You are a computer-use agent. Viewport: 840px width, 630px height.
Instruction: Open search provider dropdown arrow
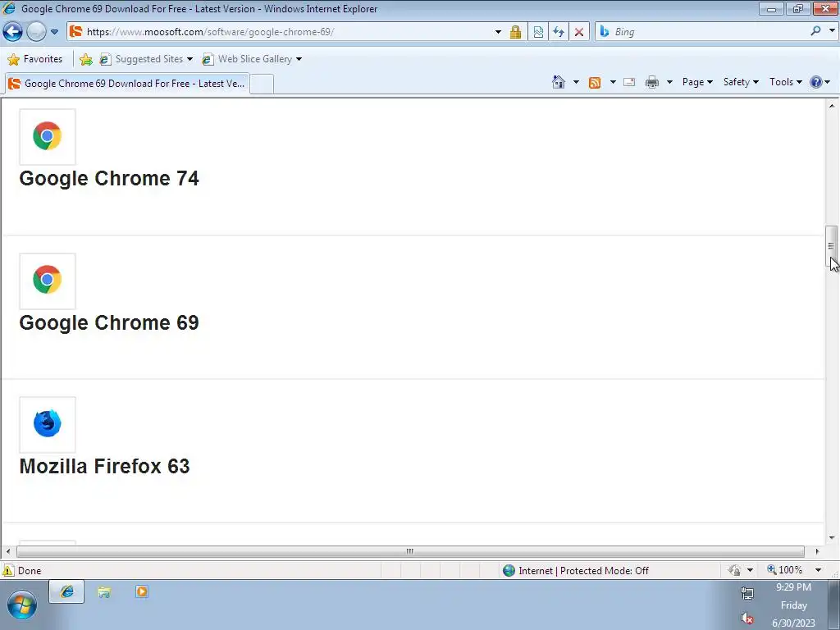click(x=832, y=31)
